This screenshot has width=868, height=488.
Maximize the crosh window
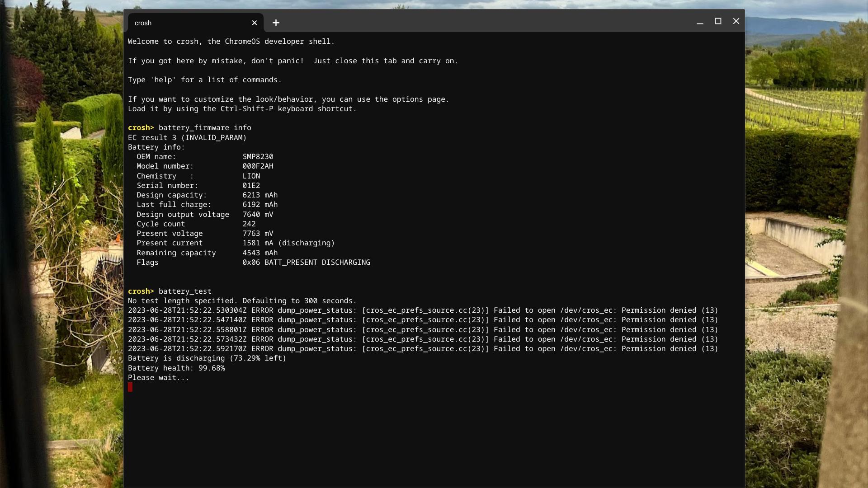point(718,21)
